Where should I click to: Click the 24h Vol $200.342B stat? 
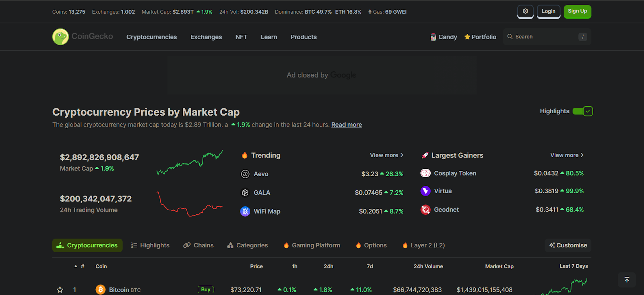coord(244,12)
